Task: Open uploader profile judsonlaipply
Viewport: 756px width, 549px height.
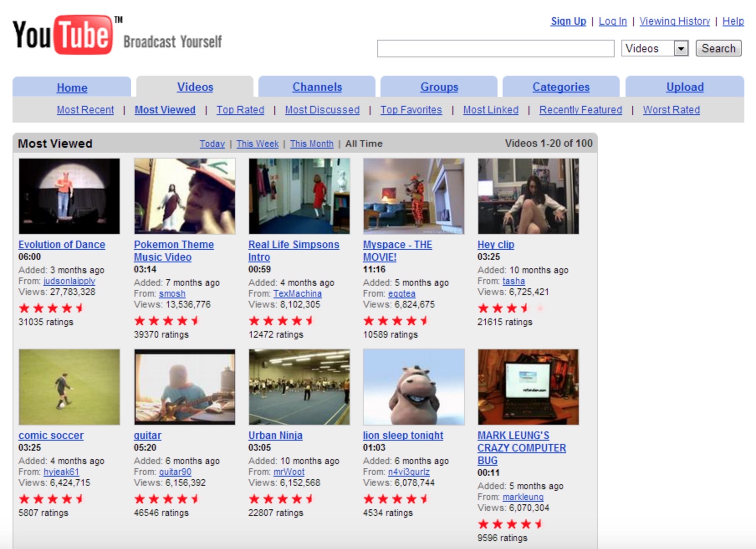Action: coord(69,281)
